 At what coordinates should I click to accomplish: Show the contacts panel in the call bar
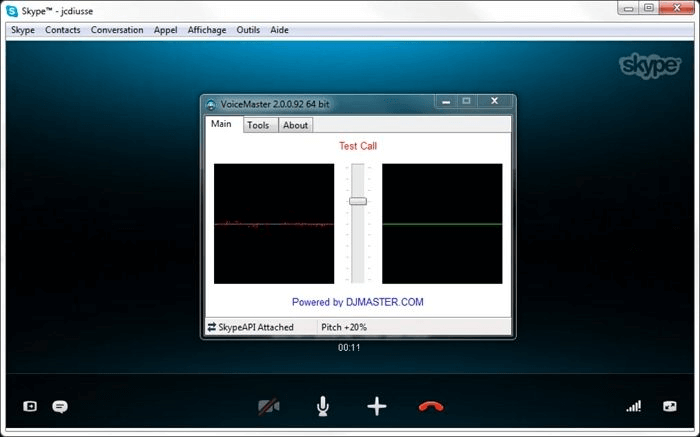[x=30, y=406]
